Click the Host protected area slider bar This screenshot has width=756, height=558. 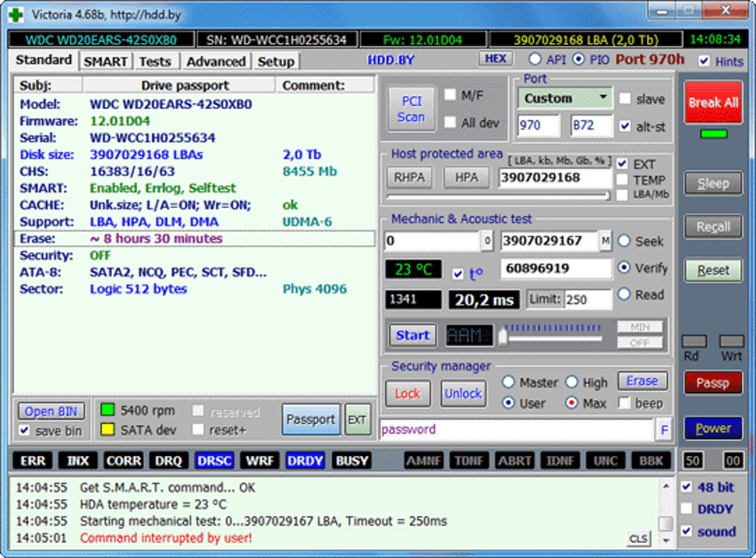pos(498,196)
